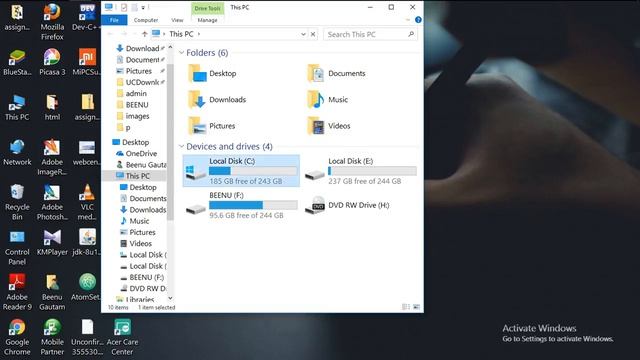Collapse the Devices and drives (4) group
Viewport: 640px width, 360px height.
[182, 147]
